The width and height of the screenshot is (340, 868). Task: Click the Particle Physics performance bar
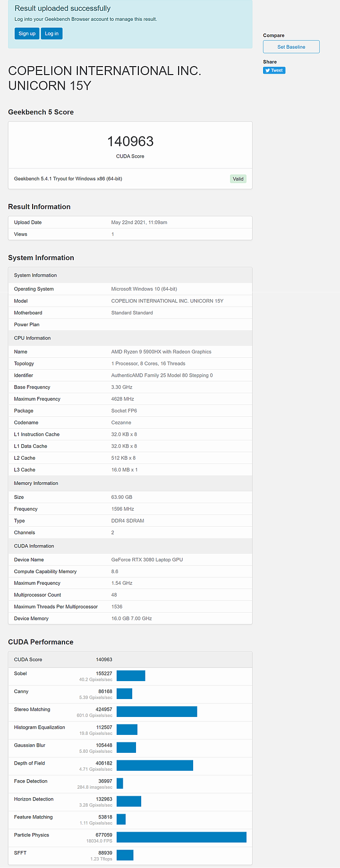[x=181, y=837]
